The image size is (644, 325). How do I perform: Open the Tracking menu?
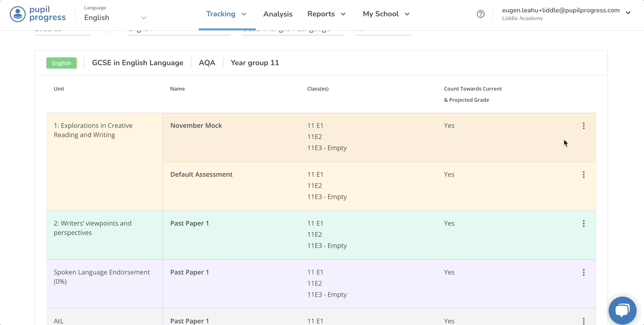point(226,14)
